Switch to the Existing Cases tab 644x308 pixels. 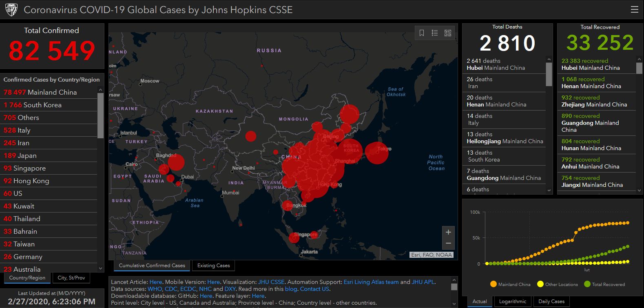pyautogui.click(x=213, y=266)
